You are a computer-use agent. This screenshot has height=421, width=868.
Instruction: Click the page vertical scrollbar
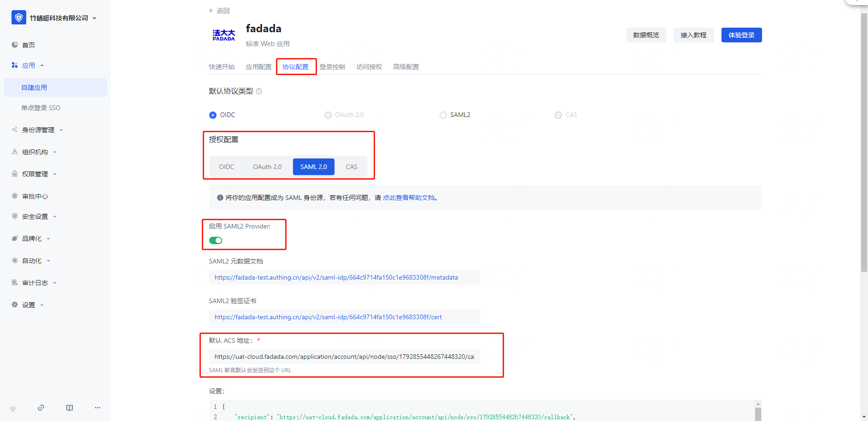(x=864, y=143)
